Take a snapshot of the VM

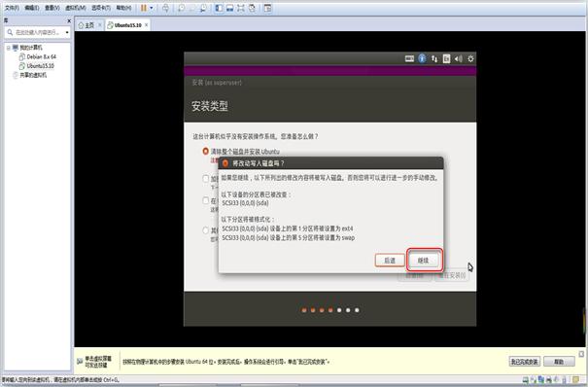[x=181, y=8]
